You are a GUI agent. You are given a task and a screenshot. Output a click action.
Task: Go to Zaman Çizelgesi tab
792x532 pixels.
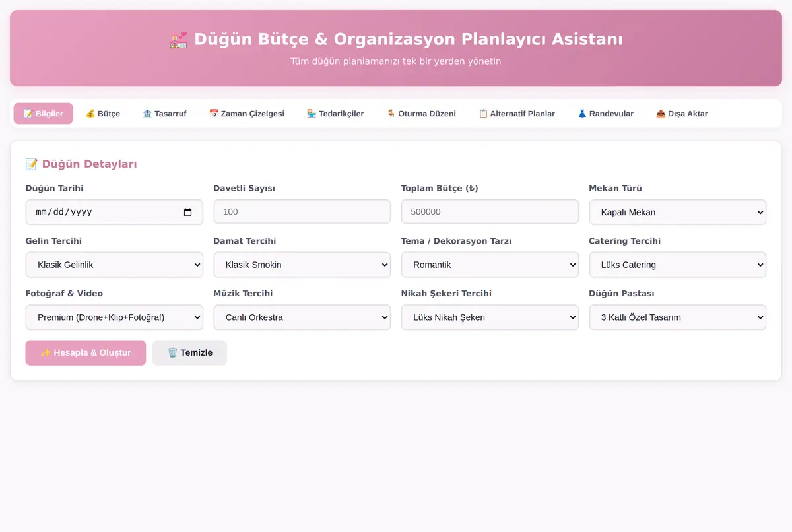pos(246,114)
